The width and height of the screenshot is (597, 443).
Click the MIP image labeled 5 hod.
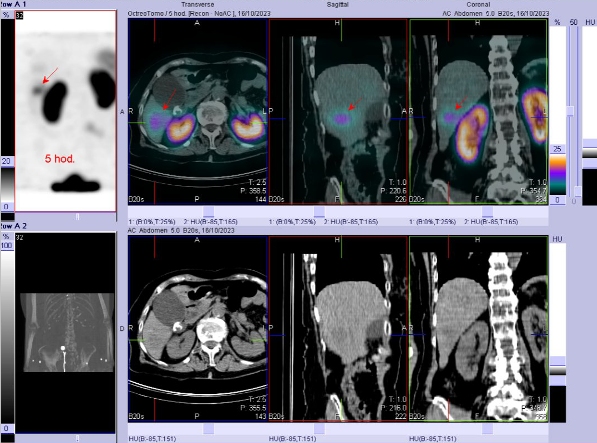[x=65, y=111]
